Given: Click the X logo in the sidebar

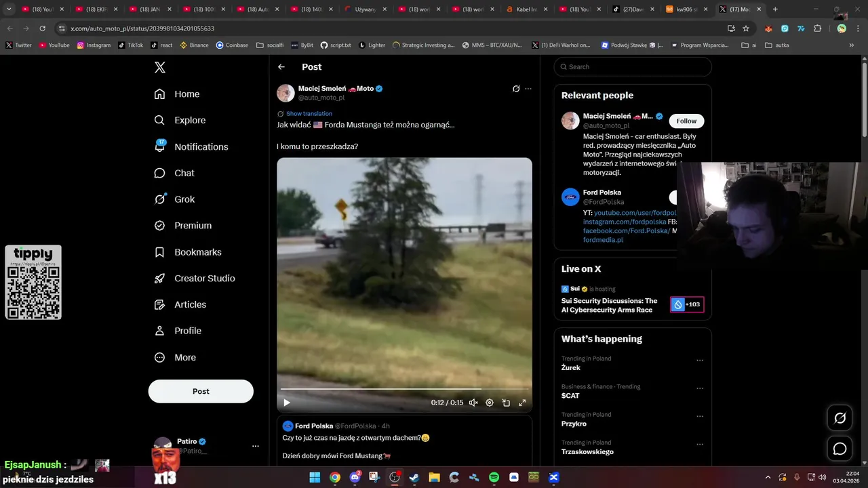Looking at the screenshot, I should 160,67.
